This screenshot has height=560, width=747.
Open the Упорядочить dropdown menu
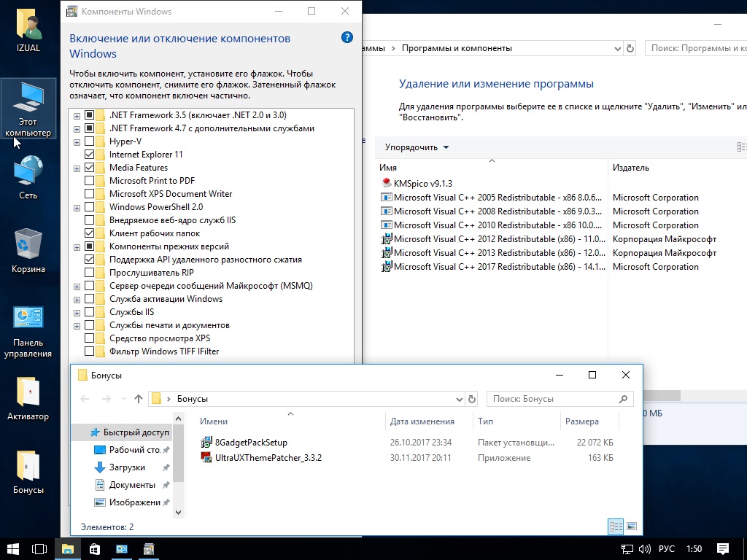pyautogui.click(x=417, y=147)
